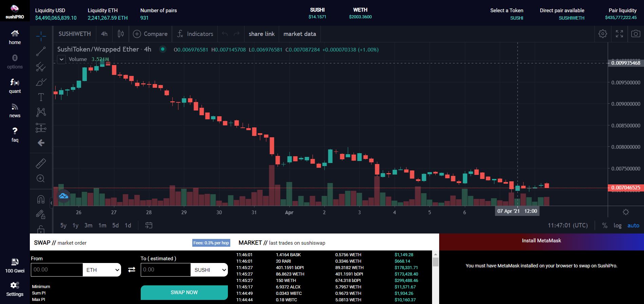Open the measure ruler tool
644x304 pixels.
tap(41, 163)
